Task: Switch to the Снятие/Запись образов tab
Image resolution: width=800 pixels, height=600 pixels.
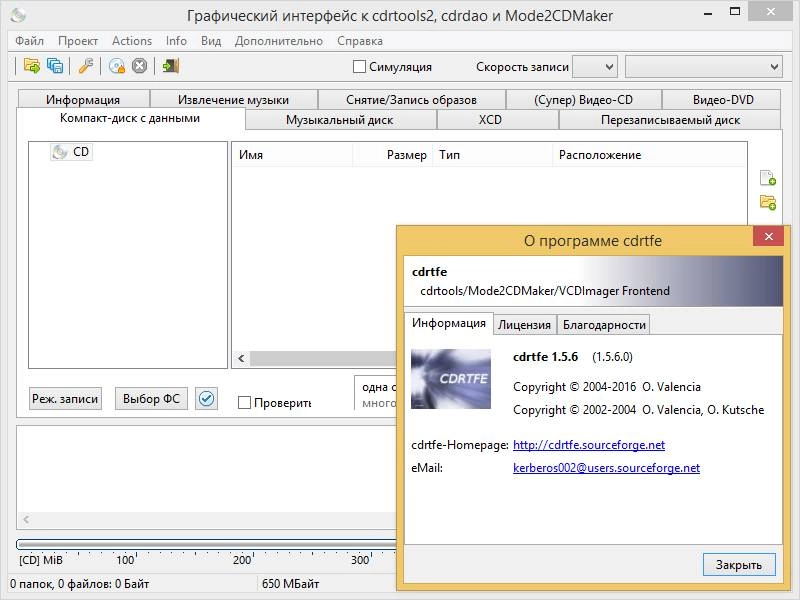Action: [411, 99]
